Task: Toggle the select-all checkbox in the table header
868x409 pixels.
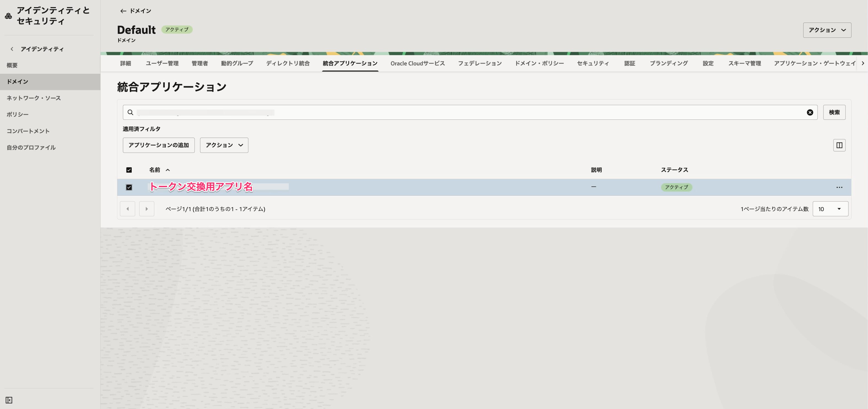Action: point(129,170)
